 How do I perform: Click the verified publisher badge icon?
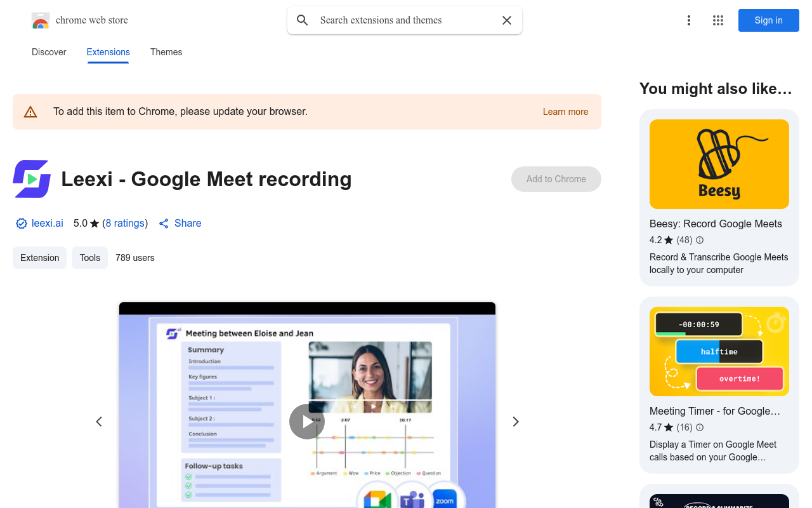pos(22,224)
